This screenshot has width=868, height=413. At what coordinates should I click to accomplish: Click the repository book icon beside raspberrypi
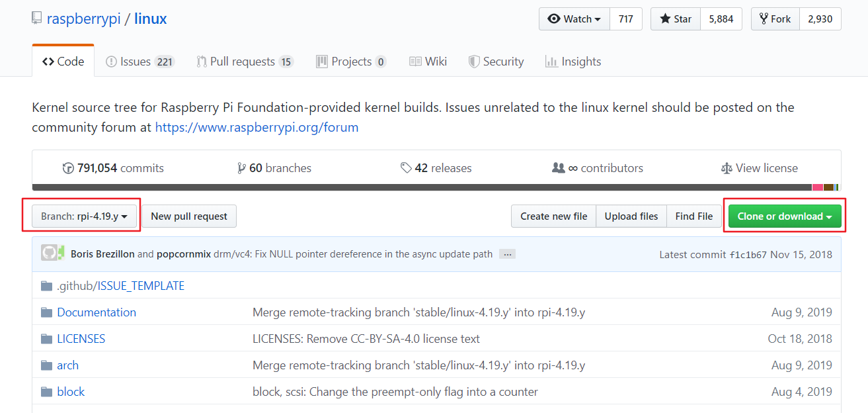click(37, 19)
